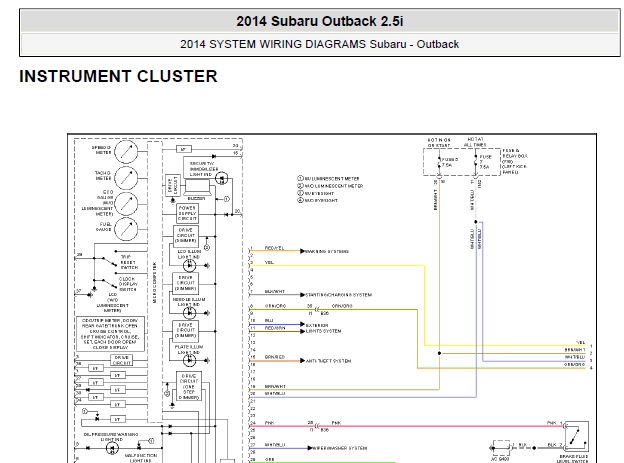Click the ECO gauge dial symbol
Image resolution: width=624 pixels, height=463 pixels.
[126, 203]
